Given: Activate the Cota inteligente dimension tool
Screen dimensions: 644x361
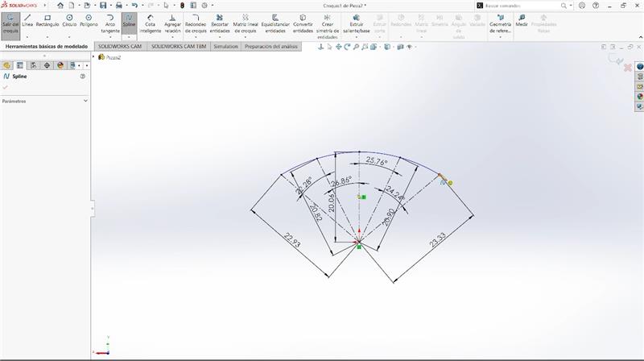Looking at the screenshot, I should [151, 24].
